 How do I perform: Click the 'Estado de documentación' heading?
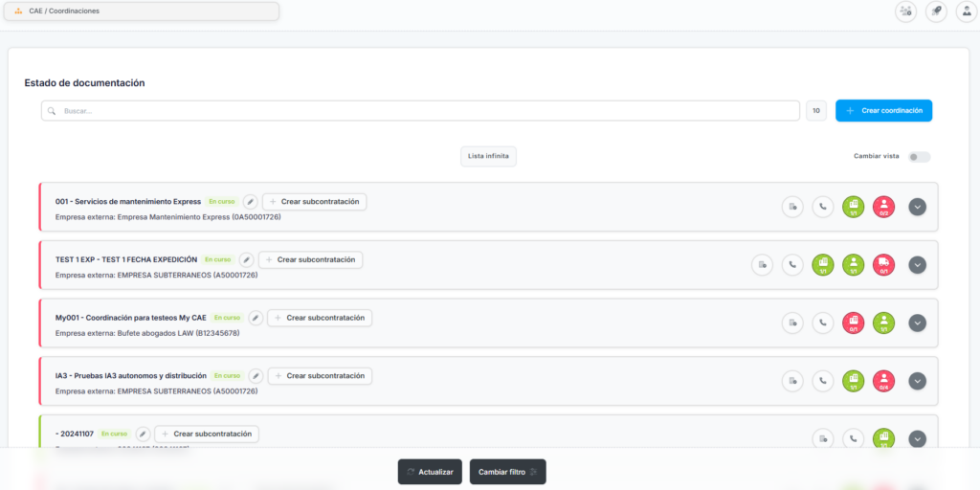pyautogui.click(x=84, y=82)
